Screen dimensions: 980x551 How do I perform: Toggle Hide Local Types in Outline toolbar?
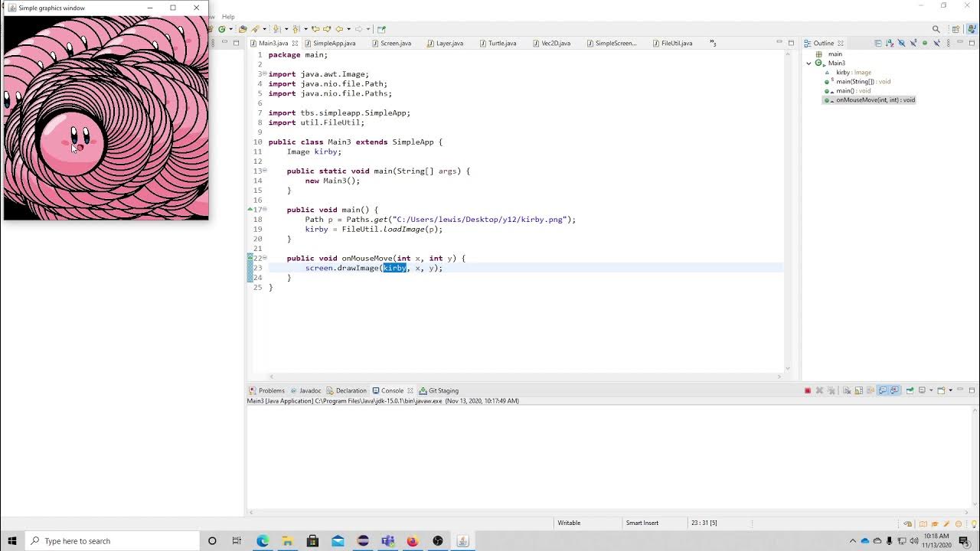[x=936, y=43]
